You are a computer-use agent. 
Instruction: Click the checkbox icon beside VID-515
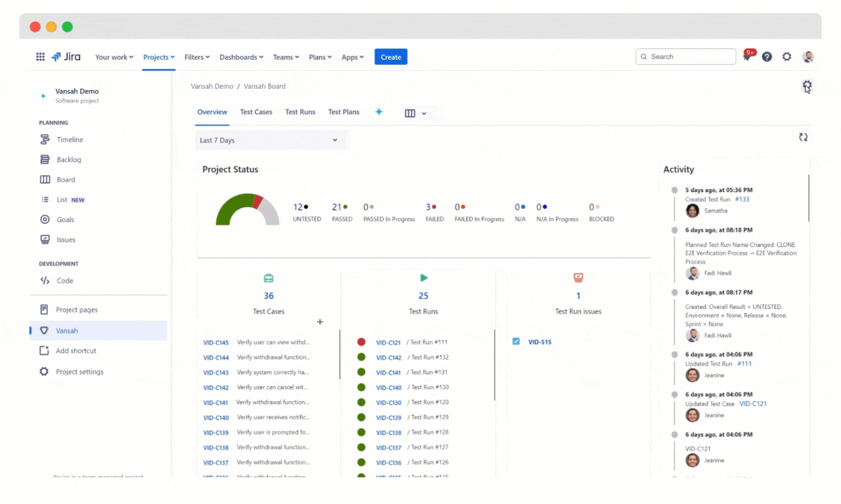[516, 342]
